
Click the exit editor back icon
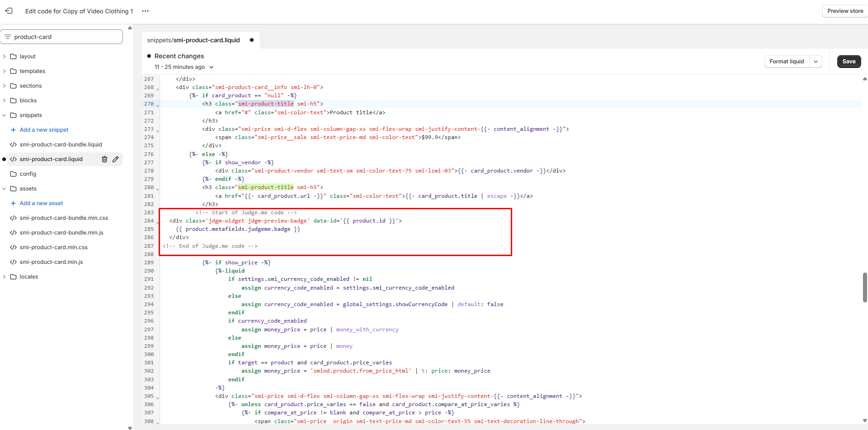click(9, 11)
